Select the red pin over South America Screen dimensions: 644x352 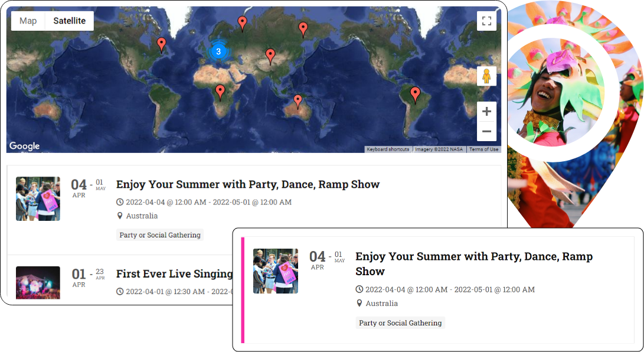[x=415, y=93]
